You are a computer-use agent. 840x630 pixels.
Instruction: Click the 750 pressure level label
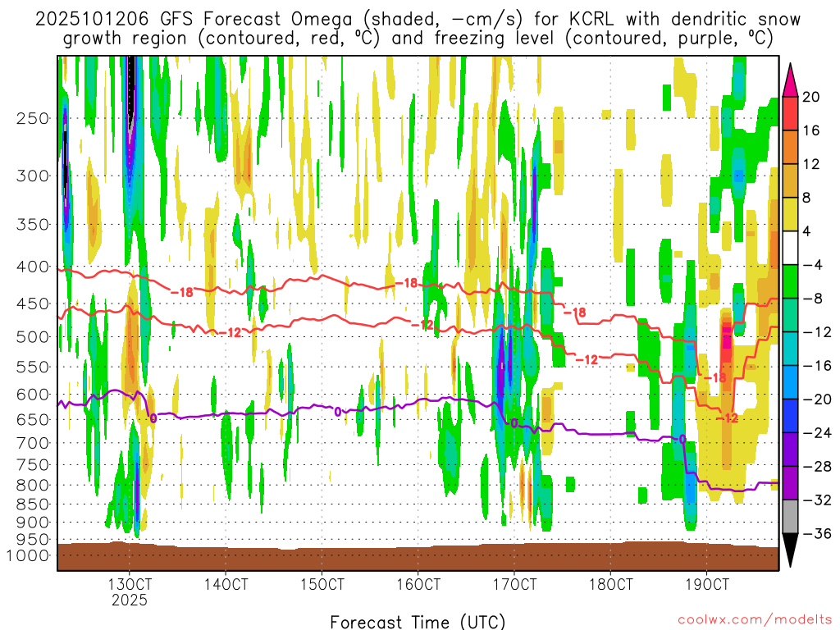click(x=33, y=464)
